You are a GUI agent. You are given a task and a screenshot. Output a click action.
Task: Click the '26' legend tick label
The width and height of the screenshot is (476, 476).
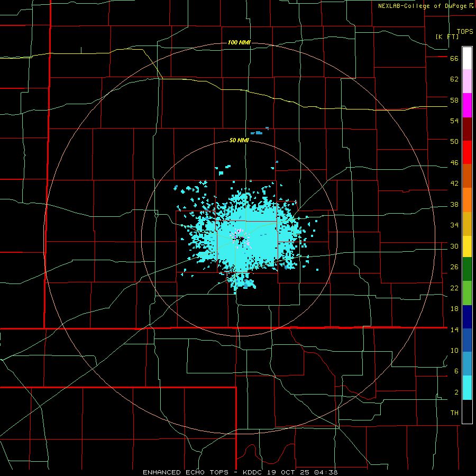[454, 267]
